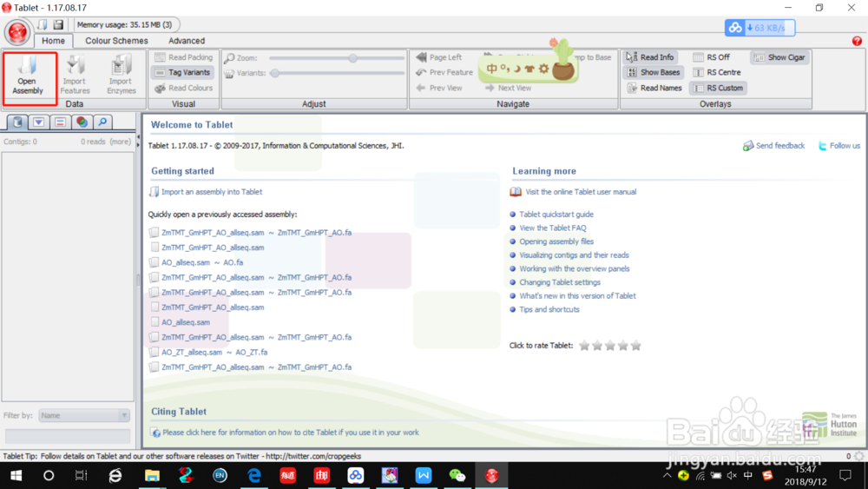The image size is (868, 489).
Task: Click Import Enzymes in the Data group
Action: click(122, 76)
